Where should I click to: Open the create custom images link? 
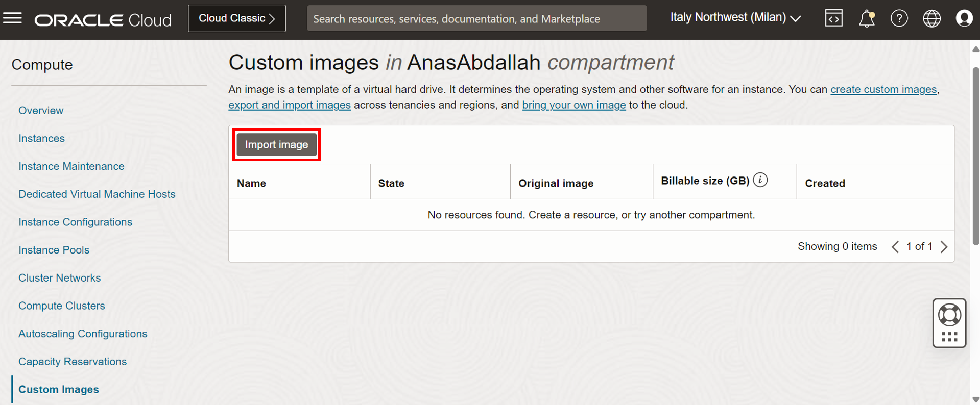point(883,89)
